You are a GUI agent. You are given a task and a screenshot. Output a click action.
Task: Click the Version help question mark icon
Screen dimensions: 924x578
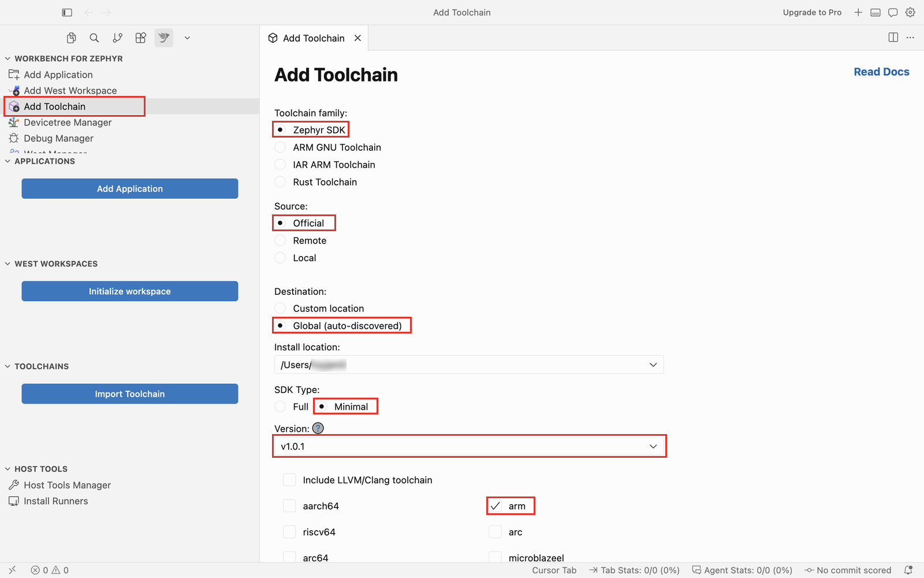coord(318,428)
